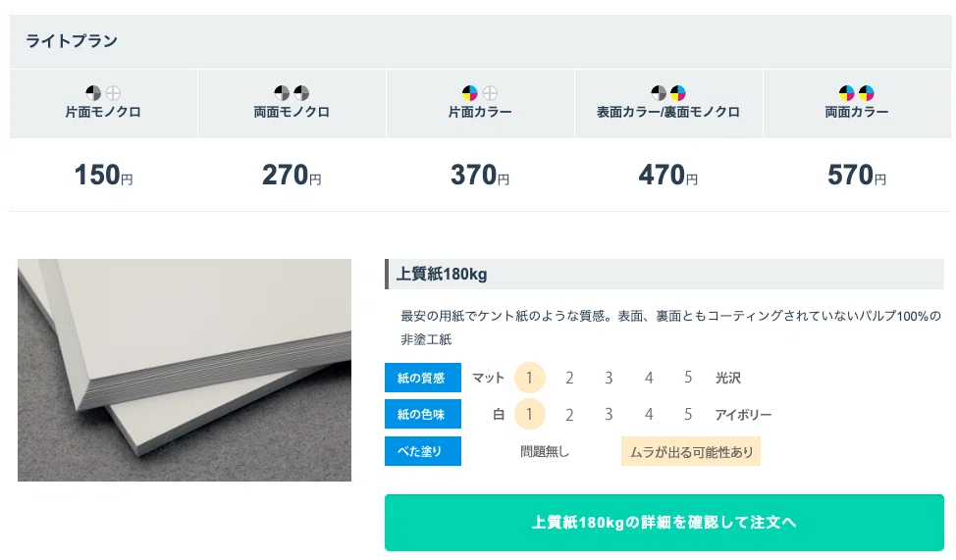956x560 pixels.
Task: Click the 570円 price
Action: click(x=857, y=175)
